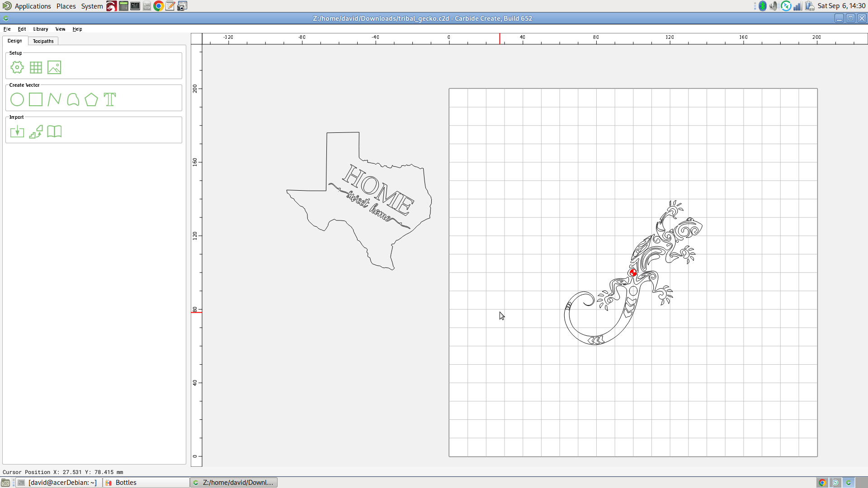The width and height of the screenshot is (868, 488).
Task: Select the Polygon vector tool
Action: [x=91, y=99]
